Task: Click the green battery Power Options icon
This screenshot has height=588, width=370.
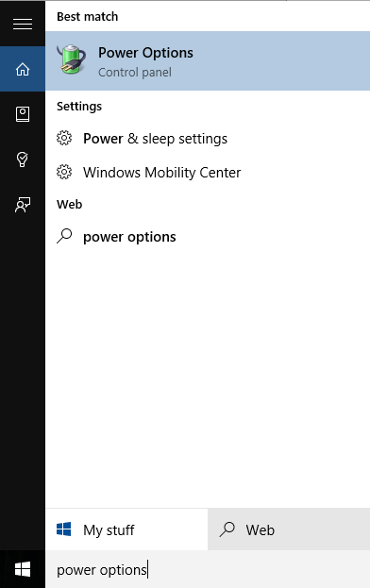Action: 71,59
